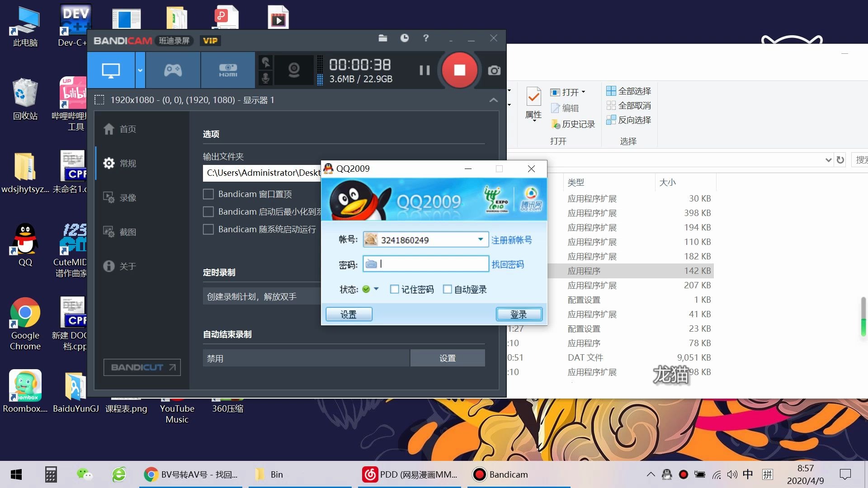The width and height of the screenshot is (868, 488).
Task: Toggle Bandicam microphone icon
Action: click(266, 78)
